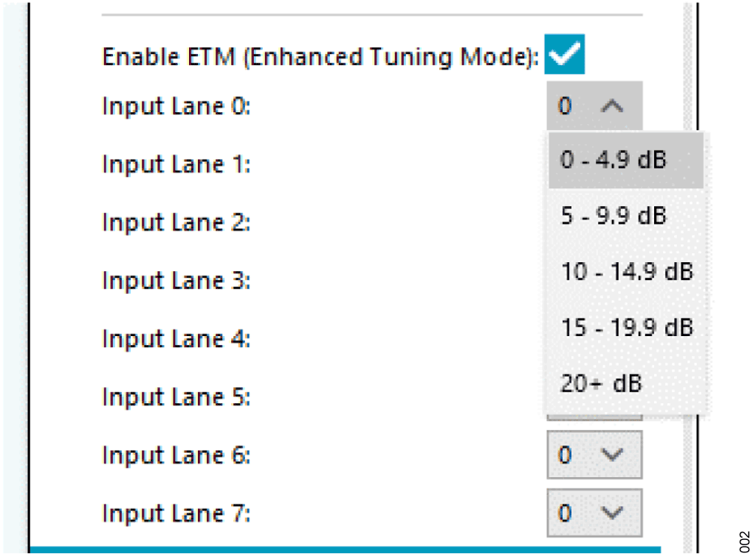The width and height of the screenshot is (756, 554).
Task: Disable the Enable ETM checkbox
Action: [565, 56]
